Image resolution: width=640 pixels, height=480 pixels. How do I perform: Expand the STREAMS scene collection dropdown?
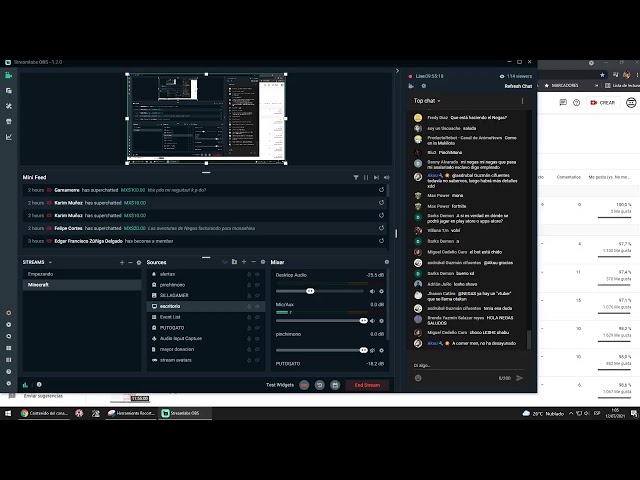tap(50, 262)
